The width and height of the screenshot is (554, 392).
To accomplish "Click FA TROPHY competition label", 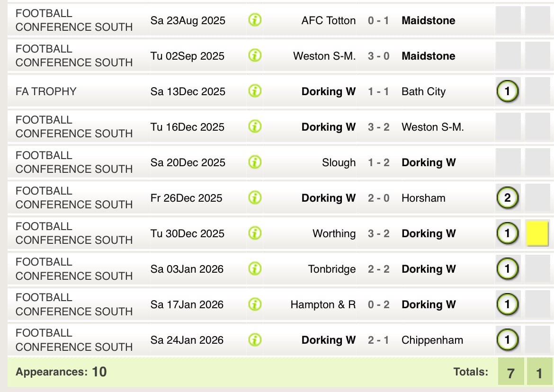I will (46, 91).
